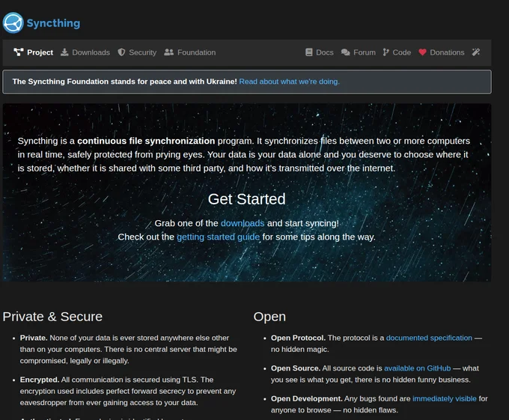Click the Project nav icon
The width and height of the screenshot is (509, 420).
(19, 52)
